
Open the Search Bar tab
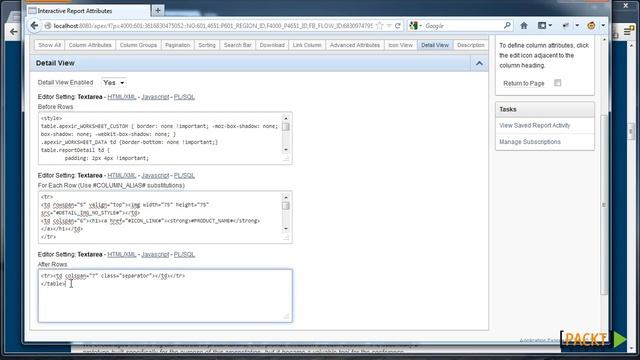point(238,45)
